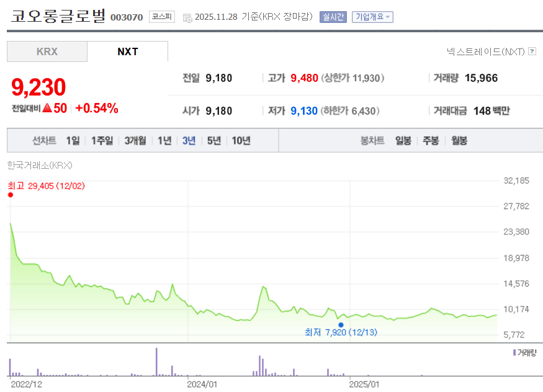Click the 코스피 market badge
This screenshot has height=392, width=543.
coord(162,17)
